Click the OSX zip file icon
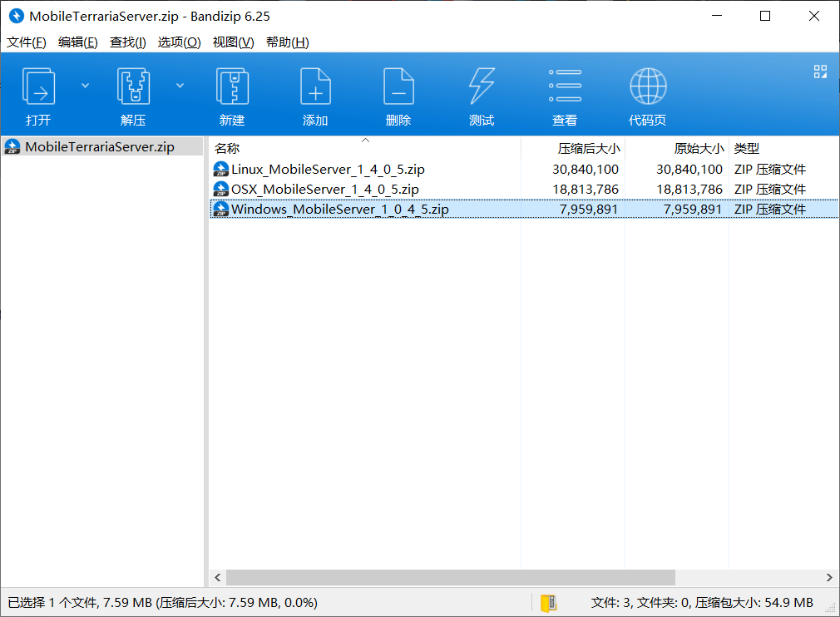 [220, 190]
